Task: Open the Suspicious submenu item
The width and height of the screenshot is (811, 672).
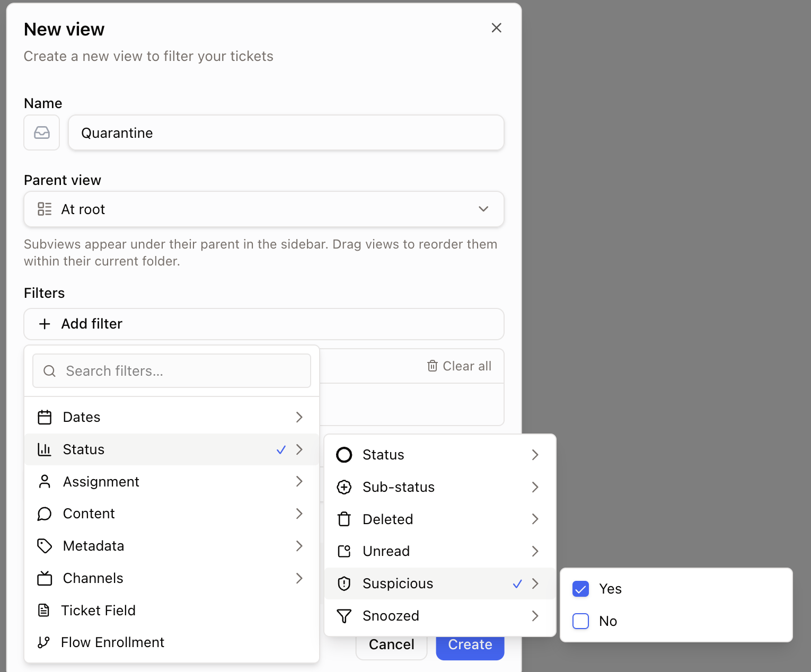Action: click(x=440, y=583)
